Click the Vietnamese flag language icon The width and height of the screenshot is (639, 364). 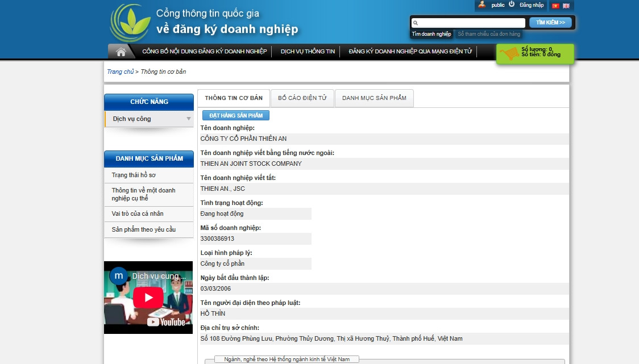coord(555,6)
